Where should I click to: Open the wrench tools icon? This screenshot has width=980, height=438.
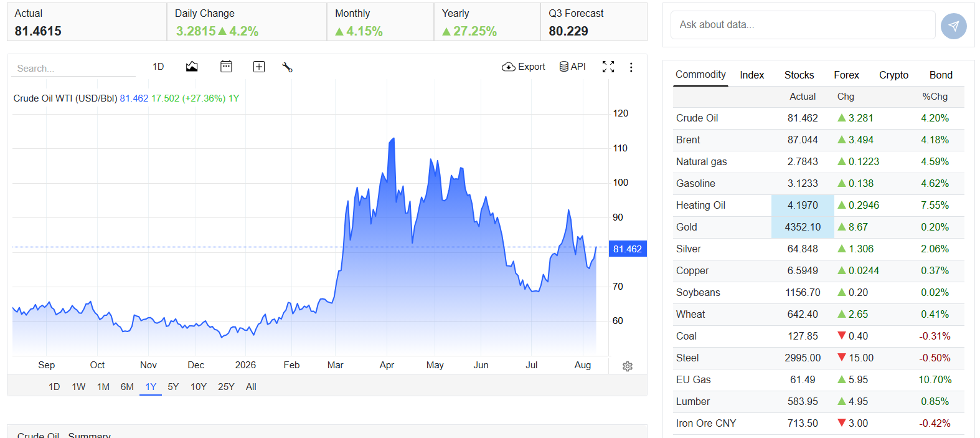(x=287, y=67)
